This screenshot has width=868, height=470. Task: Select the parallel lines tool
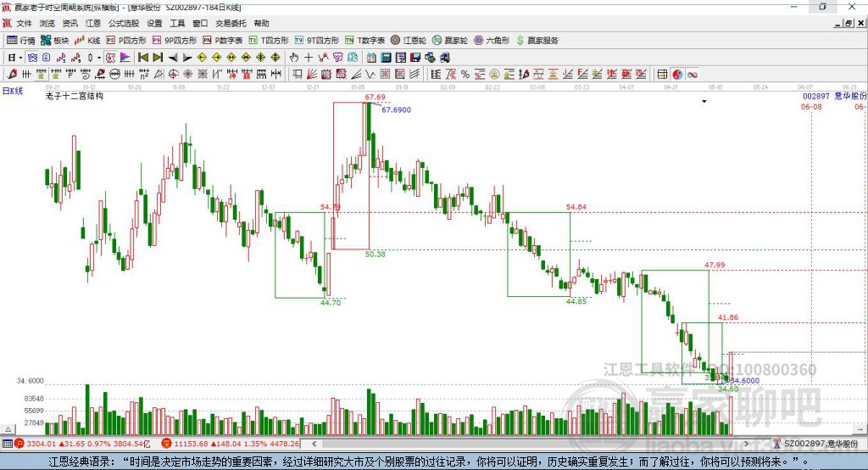[x=414, y=75]
